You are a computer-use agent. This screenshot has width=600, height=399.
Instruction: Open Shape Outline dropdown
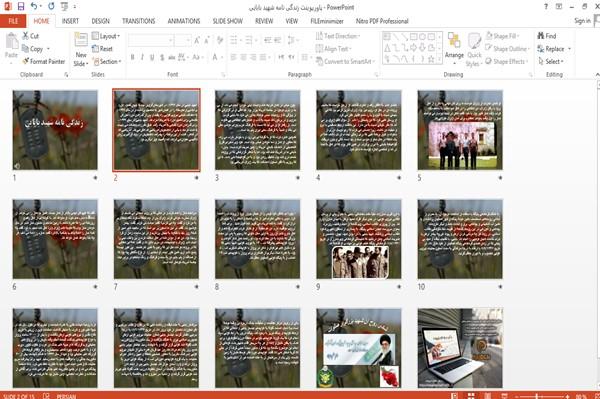[x=507, y=49]
